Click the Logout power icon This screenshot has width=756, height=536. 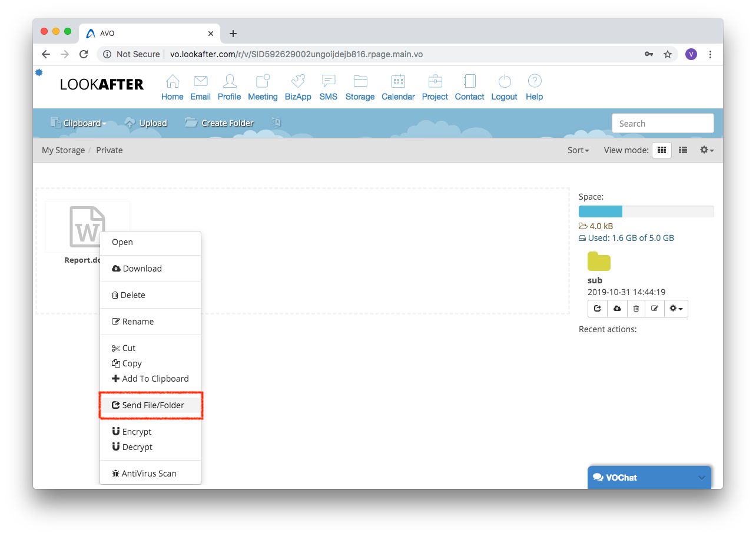[504, 81]
